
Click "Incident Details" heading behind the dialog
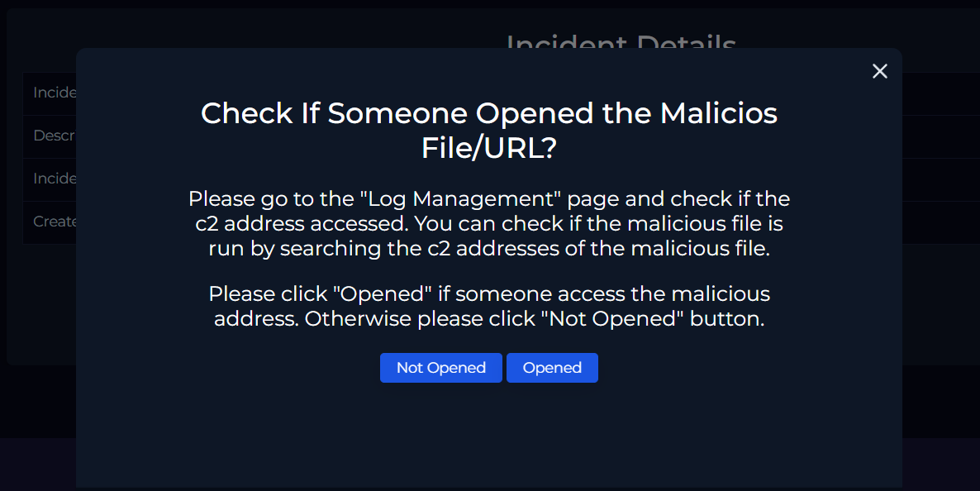[621, 41]
